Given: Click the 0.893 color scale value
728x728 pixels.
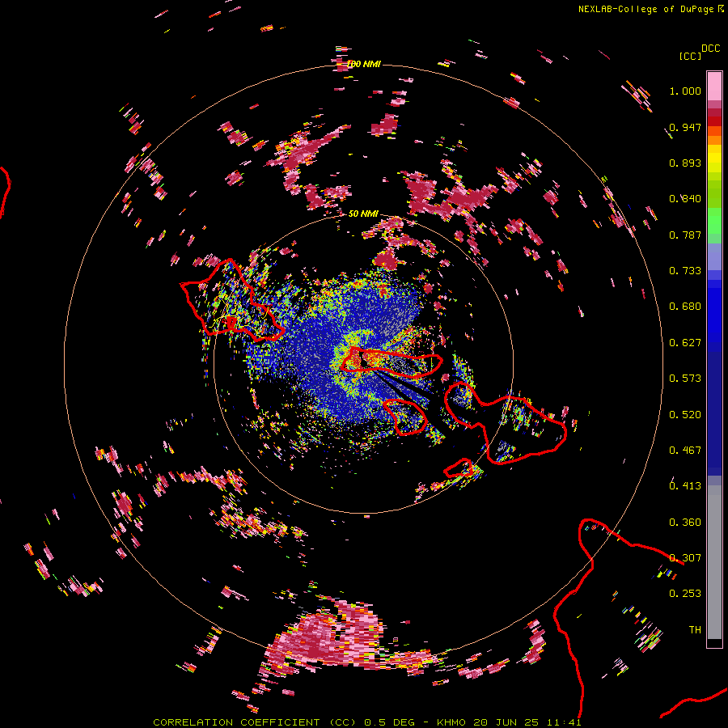Looking at the screenshot, I should (x=685, y=163).
